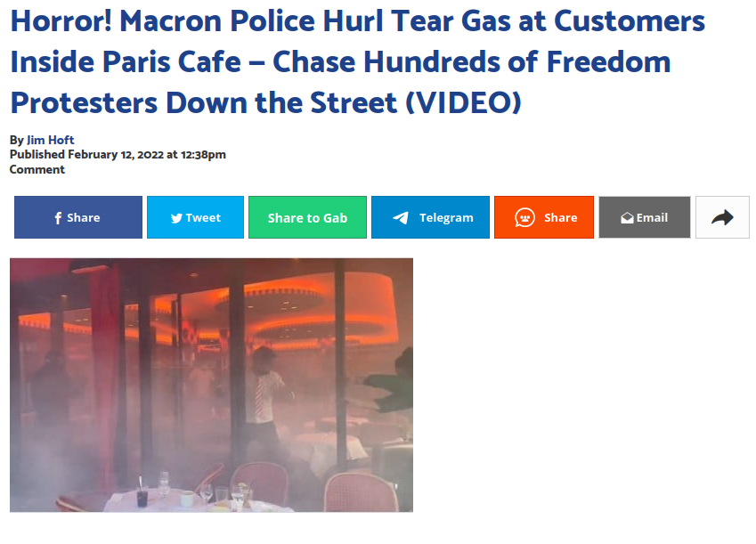Click the word (VIDEO) in the headline
This screenshot has width=756, height=544.
[x=463, y=102]
